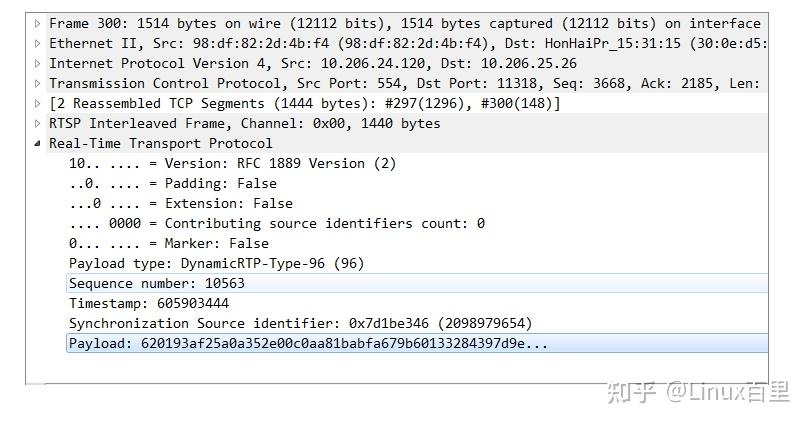Screen dimensions: 811x424
Task: Select the Sequence number 10563 field
Action: 157,283
